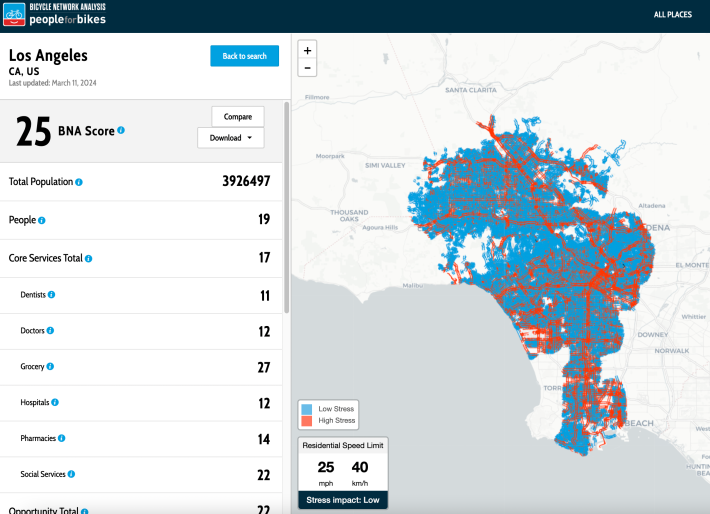This screenshot has height=514, width=710.
Task: Expand the Download dropdown
Action: coord(231,138)
